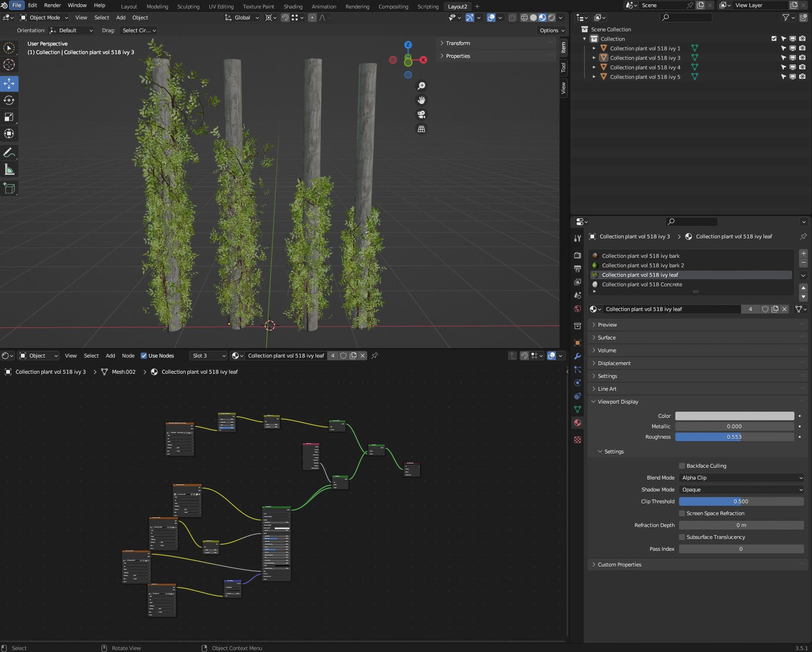
Task: Activate the Move tool
Action: pyautogui.click(x=9, y=84)
